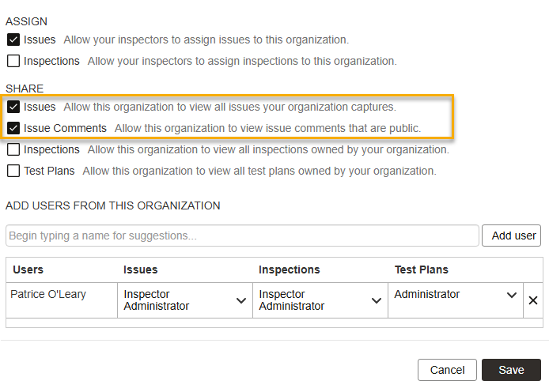The image size is (549, 392).
Task: Focus the name suggestions input field
Action: coord(242,236)
